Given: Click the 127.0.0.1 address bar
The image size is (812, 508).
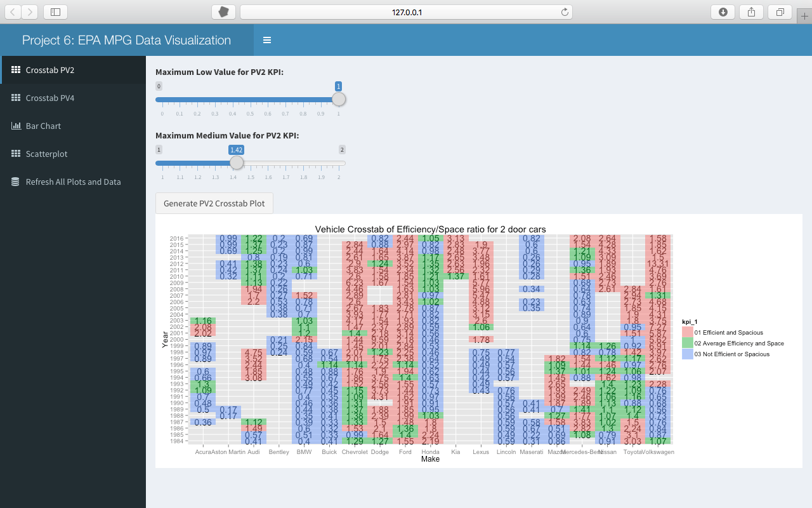Looking at the screenshot, I should pyautogui.click(x=406, y=11).
